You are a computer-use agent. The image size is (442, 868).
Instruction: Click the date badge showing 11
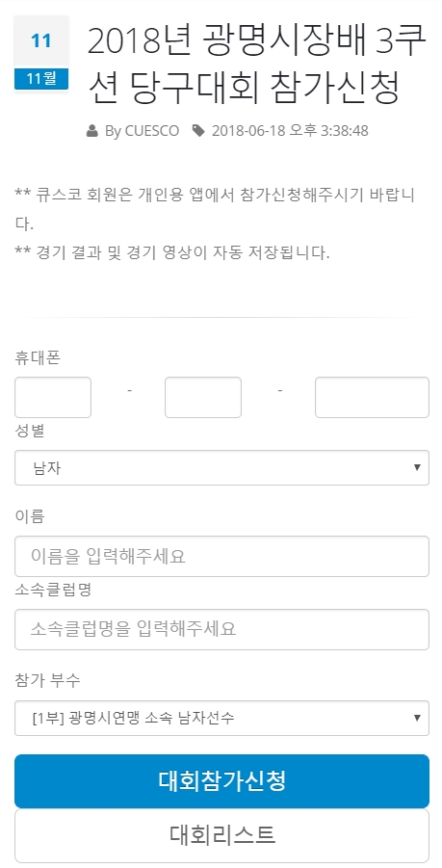(x=41, y=41)
